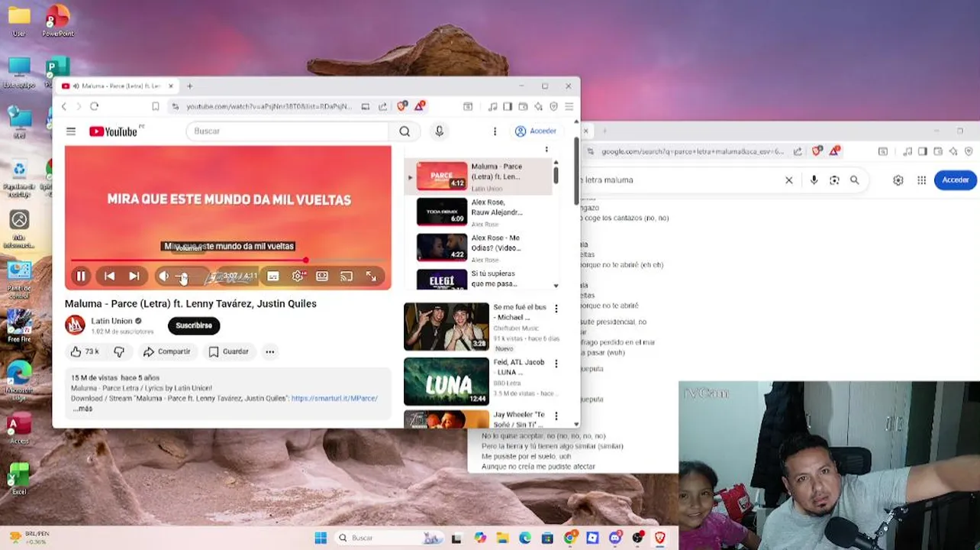Subscribe to the Latin Union channel

[194, 325]
